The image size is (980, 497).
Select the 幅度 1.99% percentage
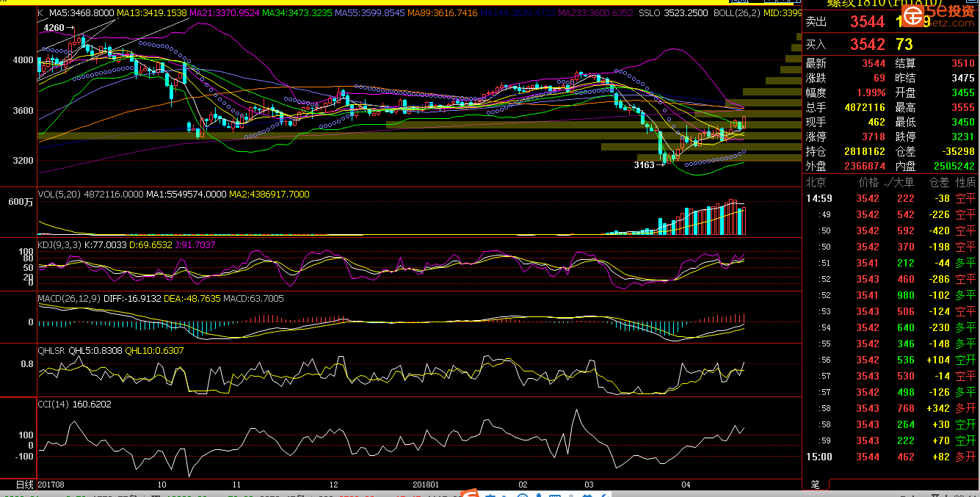pos(871,92)
